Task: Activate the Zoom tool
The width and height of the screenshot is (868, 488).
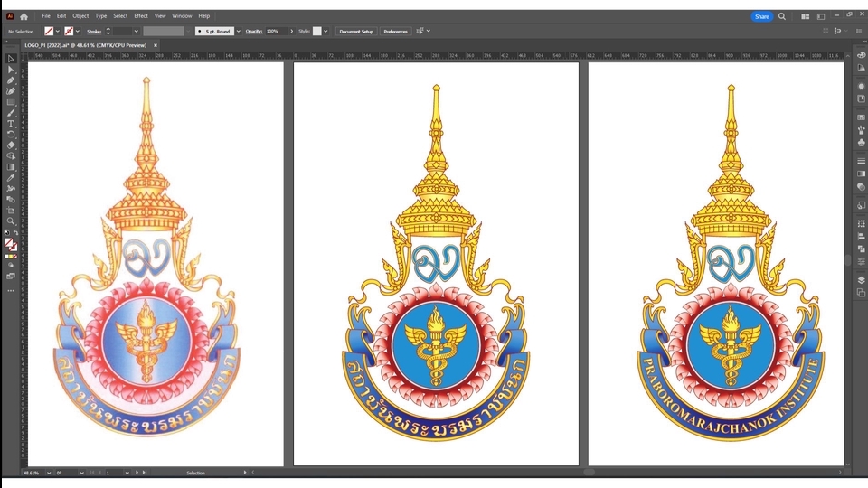Action: [x=11, y=221]
